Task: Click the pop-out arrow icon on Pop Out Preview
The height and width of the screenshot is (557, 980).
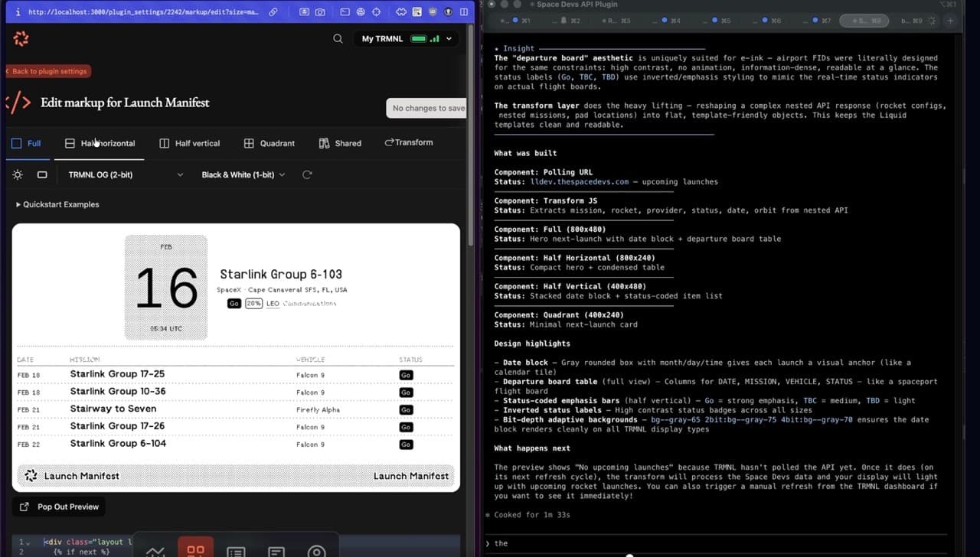Action: (x=24, y=507)
